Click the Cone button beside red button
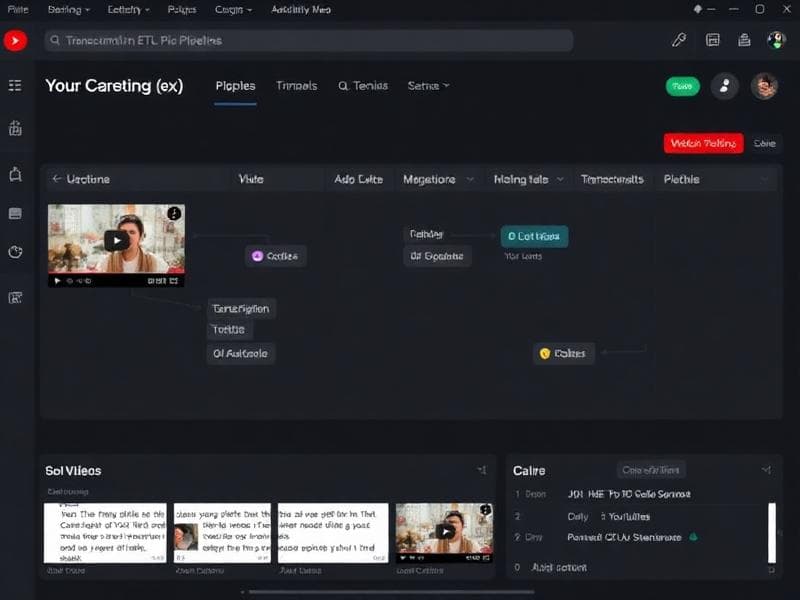 (x=765, y=143)
